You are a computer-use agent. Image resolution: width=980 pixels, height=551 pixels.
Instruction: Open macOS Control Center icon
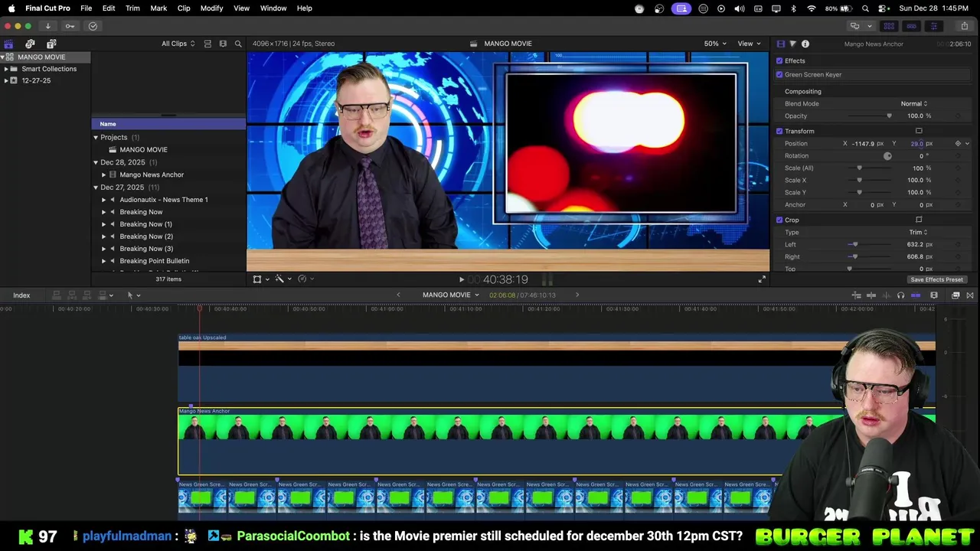[x=882, y=8]
